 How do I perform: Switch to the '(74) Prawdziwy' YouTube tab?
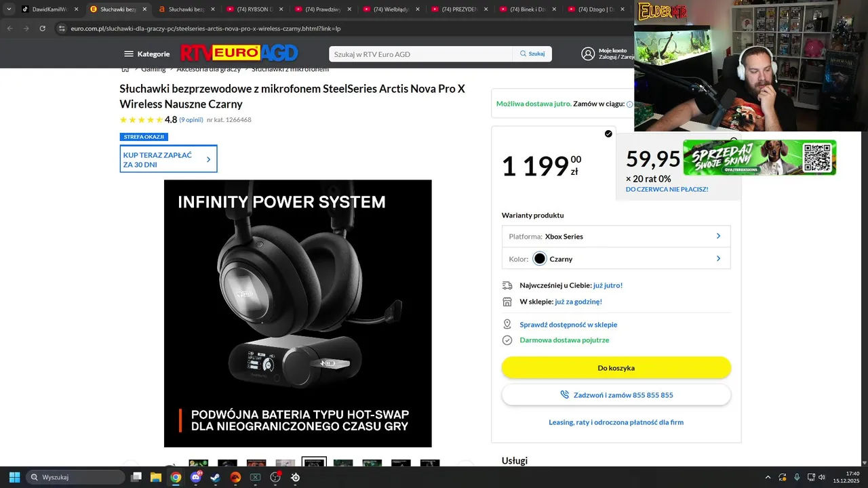[323, 9]
